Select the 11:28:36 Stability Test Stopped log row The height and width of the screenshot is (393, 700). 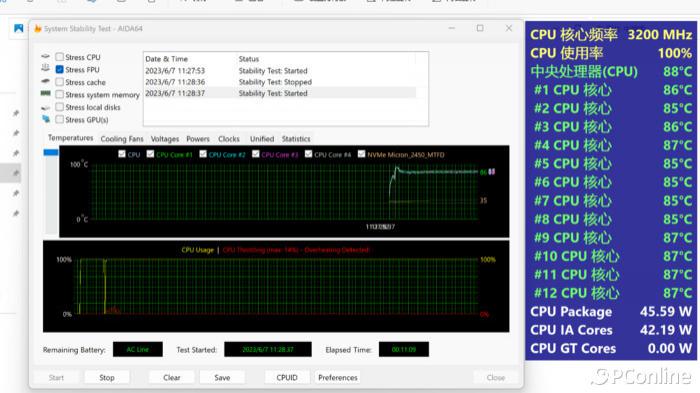(x=280, y=82)
